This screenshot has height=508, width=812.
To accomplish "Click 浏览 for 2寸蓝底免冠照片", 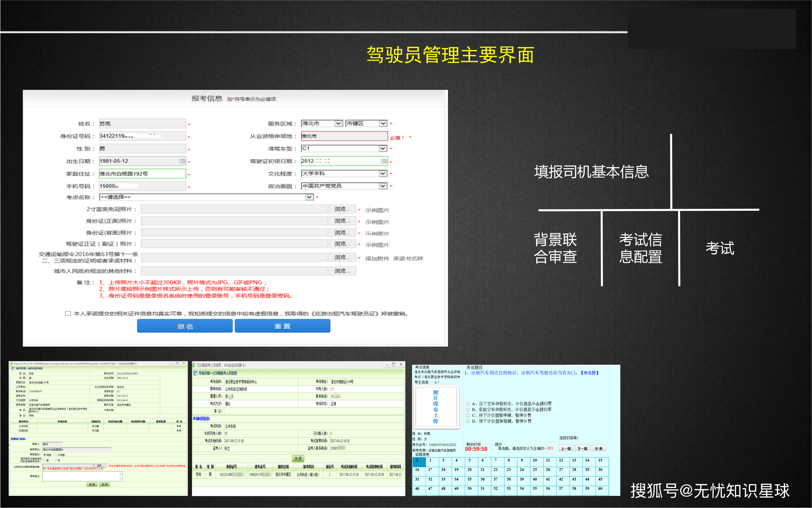I will [342, 209].
